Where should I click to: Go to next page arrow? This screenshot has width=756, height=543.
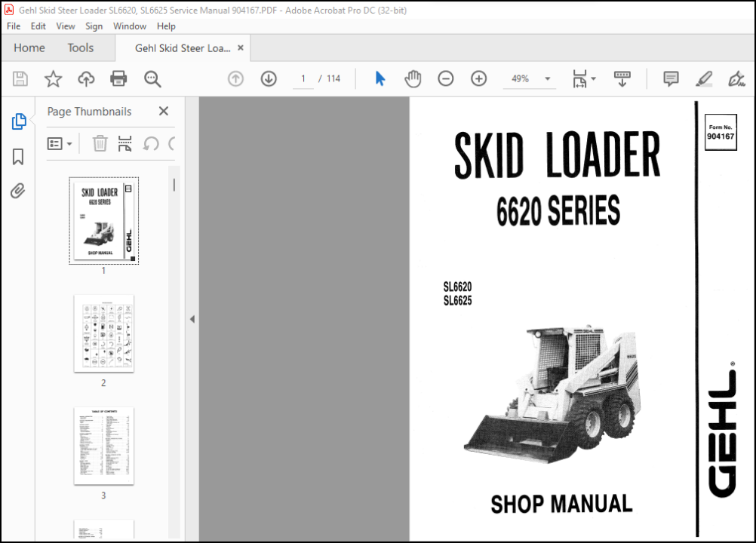point(269,79)
